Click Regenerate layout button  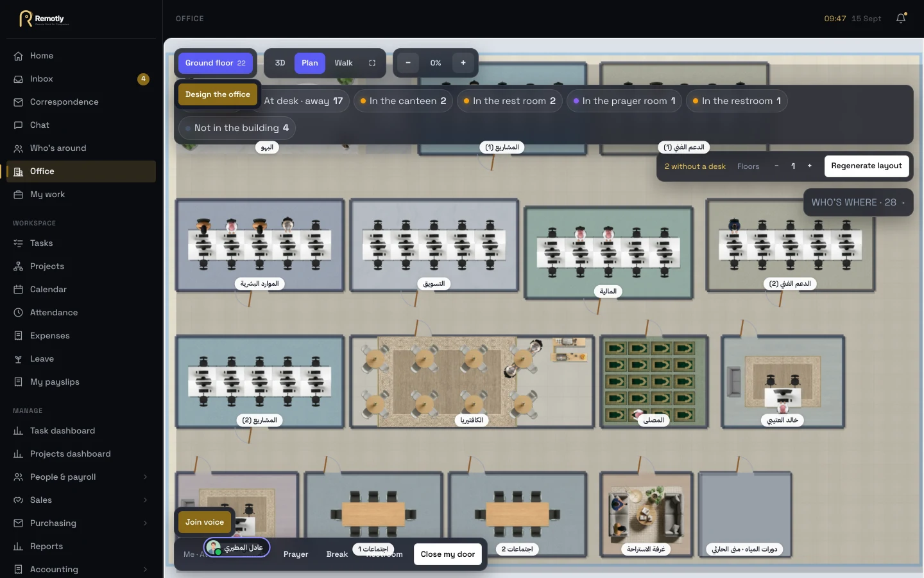[866, 166]
